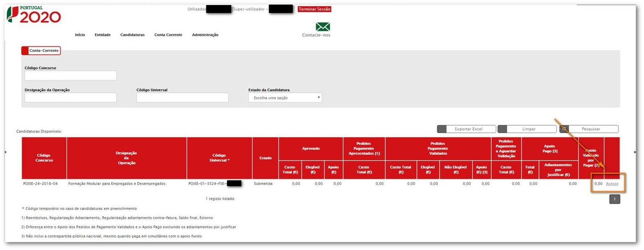Click pagination page 1 button

click(614, 199)
